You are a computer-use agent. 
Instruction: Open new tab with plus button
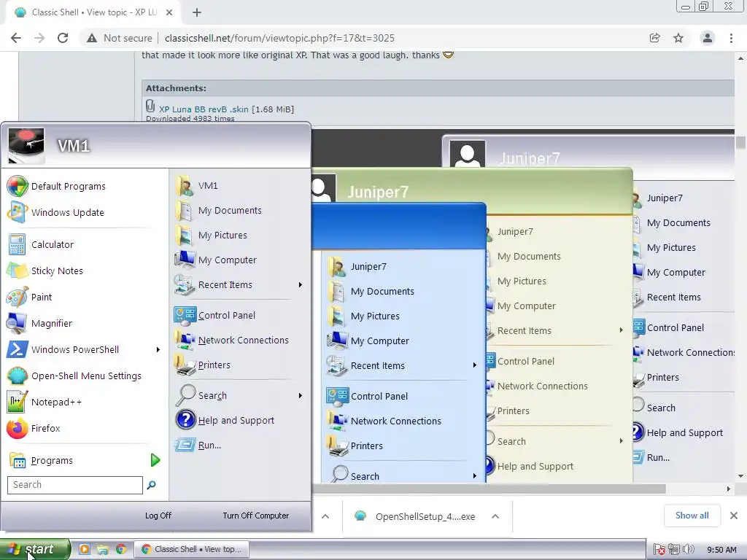click(x=197, y=12)
